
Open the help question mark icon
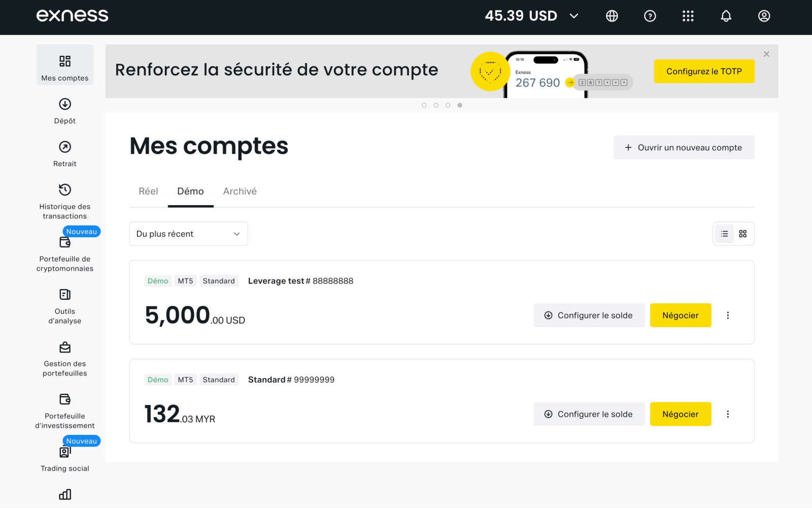pos(650,16)
